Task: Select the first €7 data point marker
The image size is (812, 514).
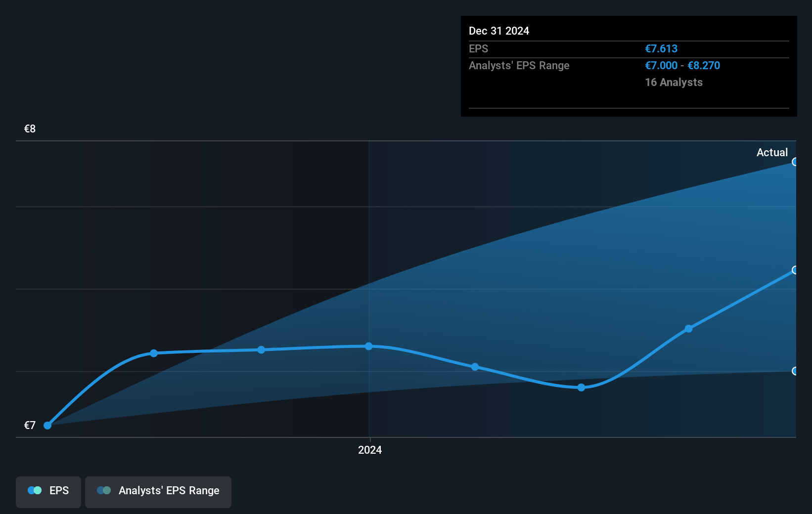Action: coord(47,425)
